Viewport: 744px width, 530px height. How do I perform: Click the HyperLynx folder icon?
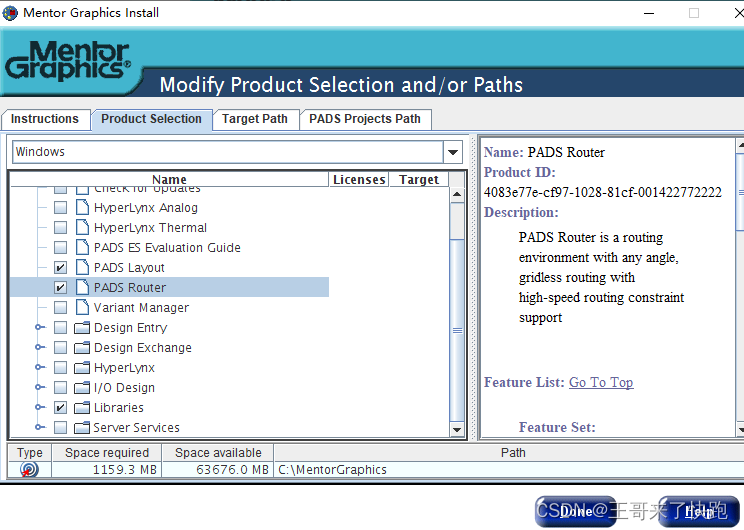pos(82,367)
